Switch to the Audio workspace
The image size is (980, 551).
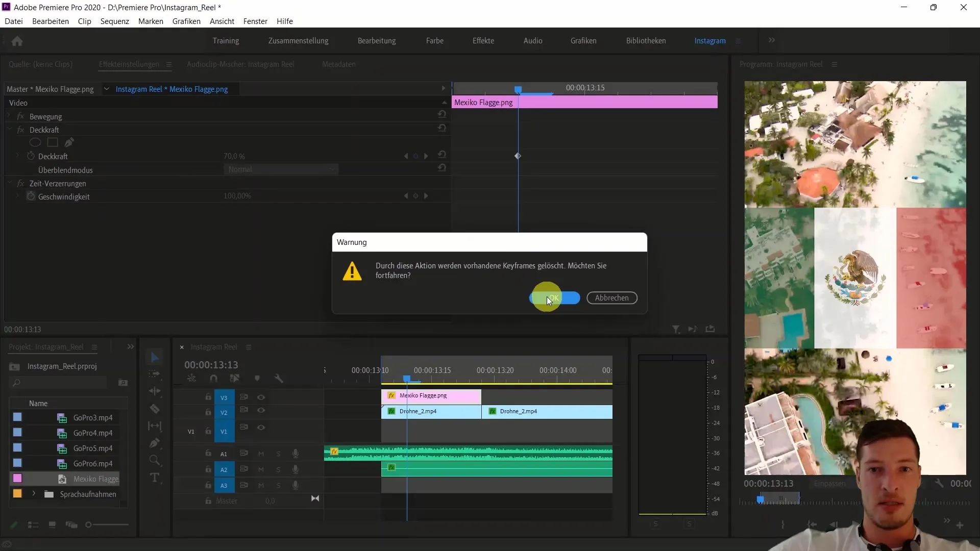coord(533,41)
